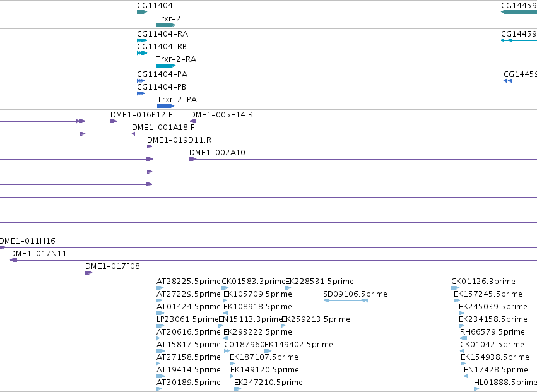The image size is (537, 392).
Task: Select the Trxr-2-RA transcript label
Action: 176,59
